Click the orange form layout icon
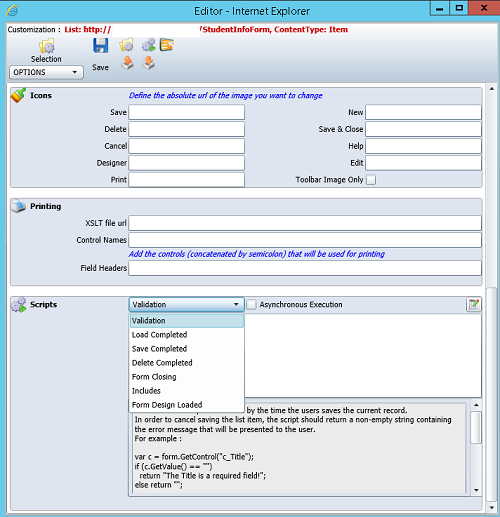This screenshot has height=517, width=500. coord(167,45)
